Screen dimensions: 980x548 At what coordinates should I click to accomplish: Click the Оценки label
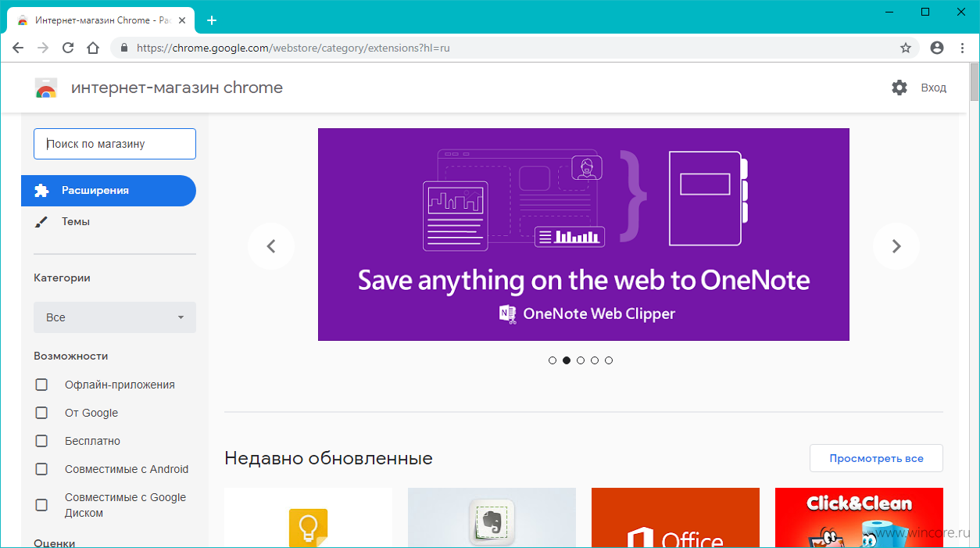tap(55, 543)
